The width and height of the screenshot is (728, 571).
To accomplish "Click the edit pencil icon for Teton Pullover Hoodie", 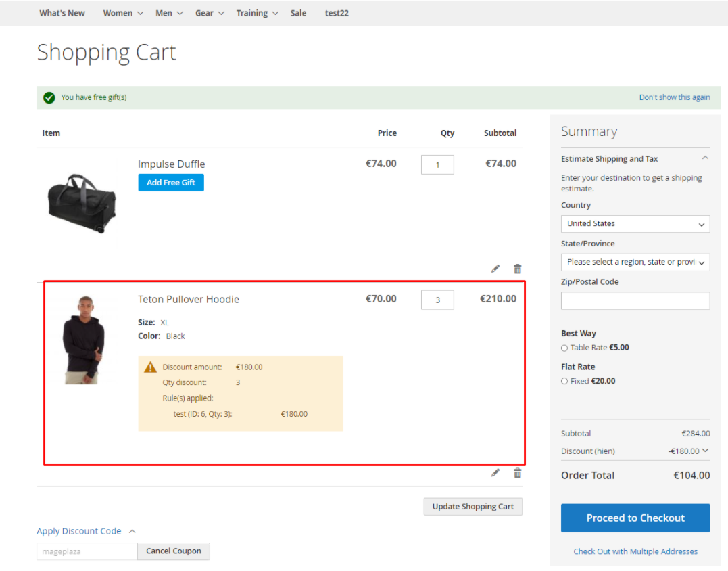I will click(495, 473).
